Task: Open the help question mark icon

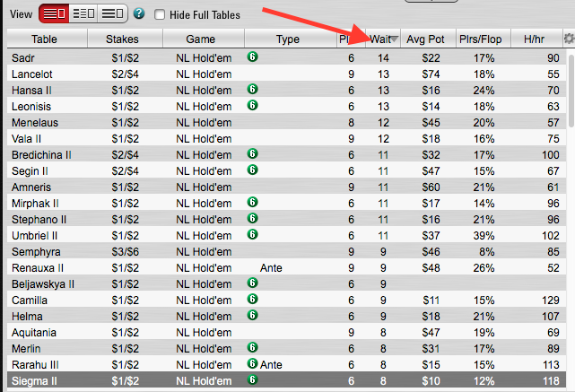Action: coord(139,14)
